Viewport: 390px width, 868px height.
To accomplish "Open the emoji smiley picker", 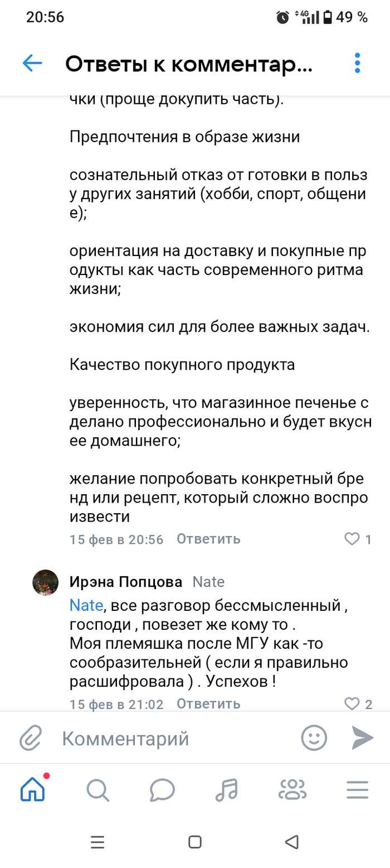I will tap(314, 738).
